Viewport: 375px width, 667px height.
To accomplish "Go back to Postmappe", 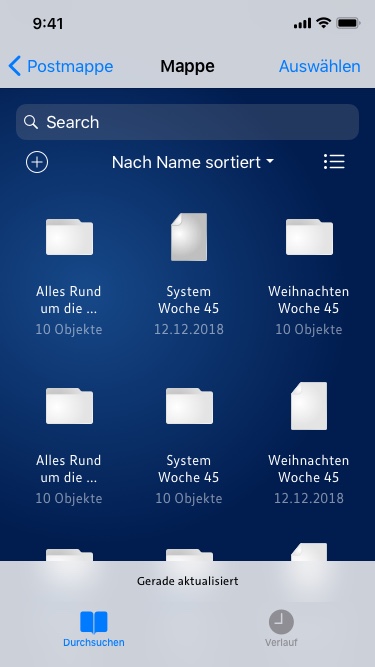I will (60, 66).
